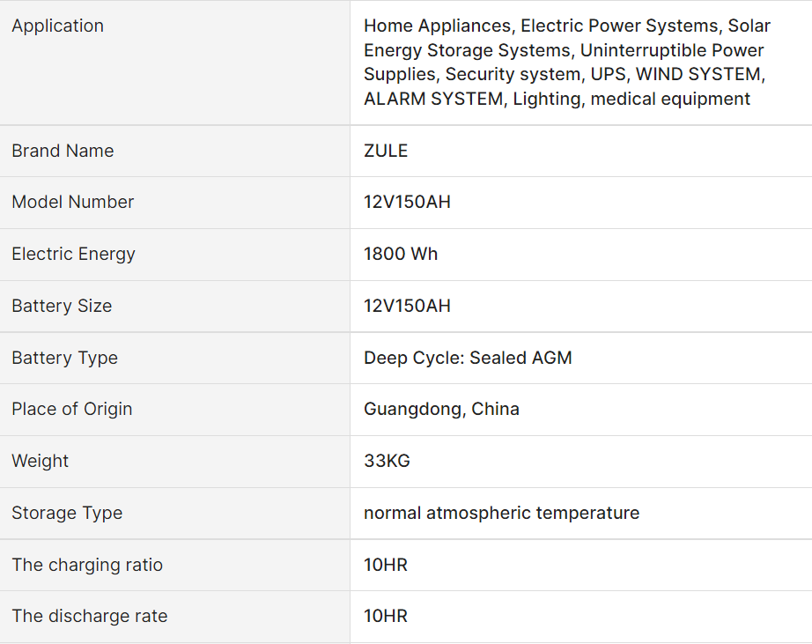Click the 12V150AH Model Number value

click(407, 202)
